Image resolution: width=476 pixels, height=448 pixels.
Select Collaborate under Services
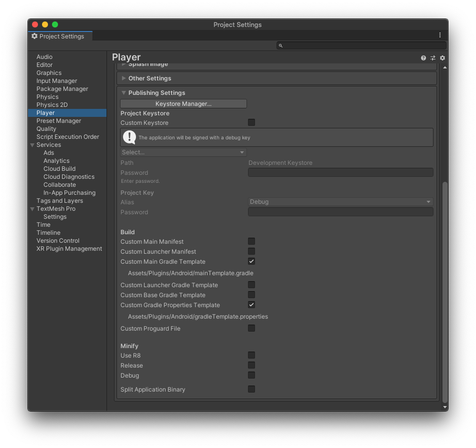pos(59,185)
